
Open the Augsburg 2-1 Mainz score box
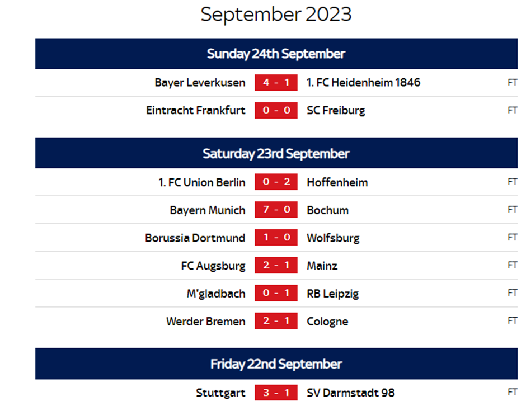click(x=276, y=265)
